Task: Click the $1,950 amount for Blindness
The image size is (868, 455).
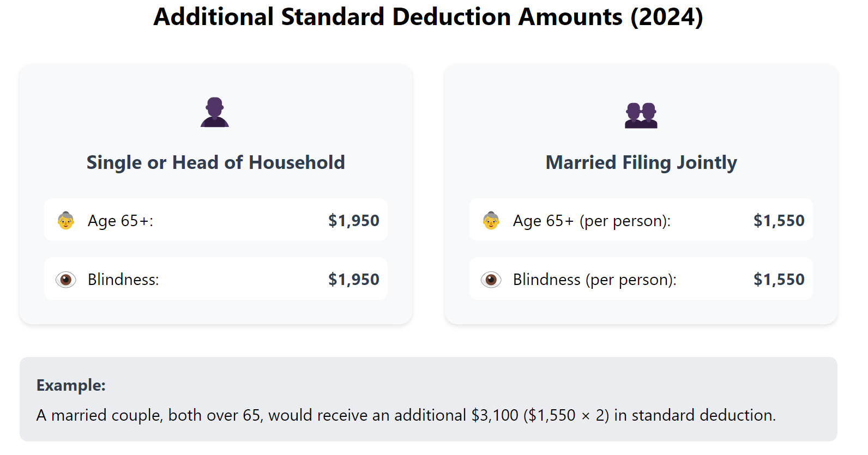Action: [353, 280]
